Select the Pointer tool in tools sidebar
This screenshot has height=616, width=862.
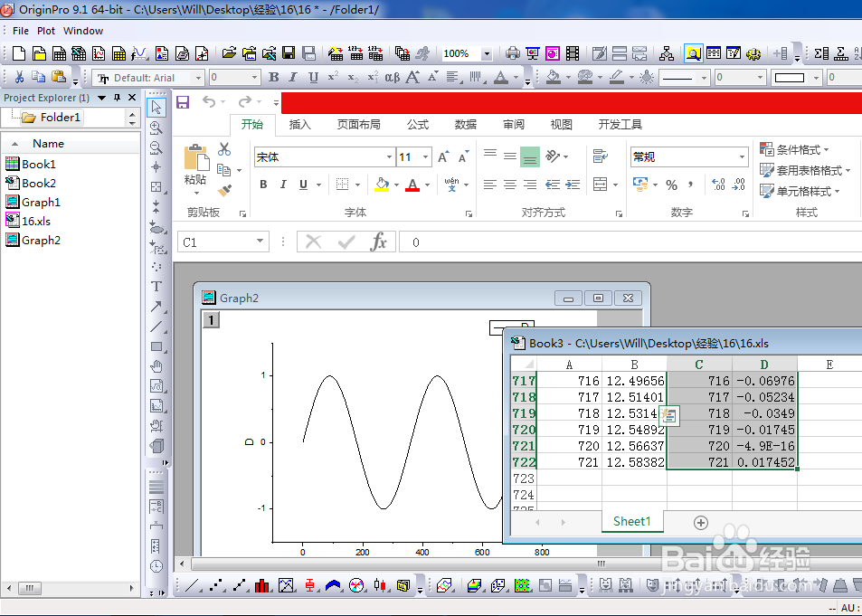click(x=156, y=107)
